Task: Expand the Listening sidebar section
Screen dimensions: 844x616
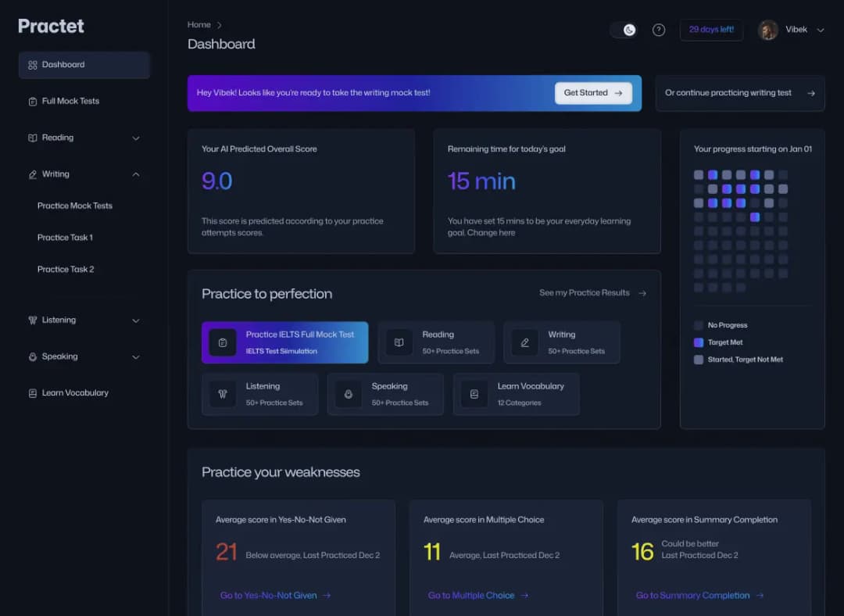Action: tap(136, 321)
